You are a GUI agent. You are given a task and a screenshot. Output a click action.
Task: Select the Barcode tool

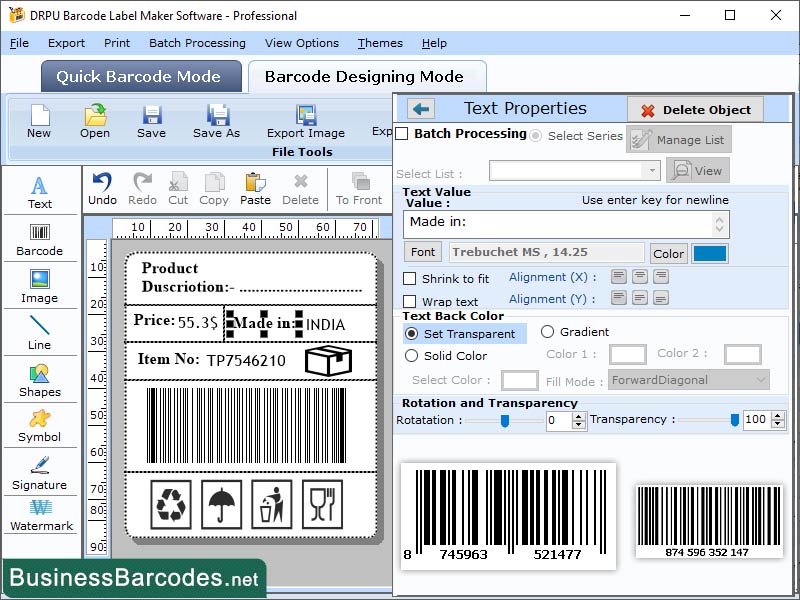point(40,238)
